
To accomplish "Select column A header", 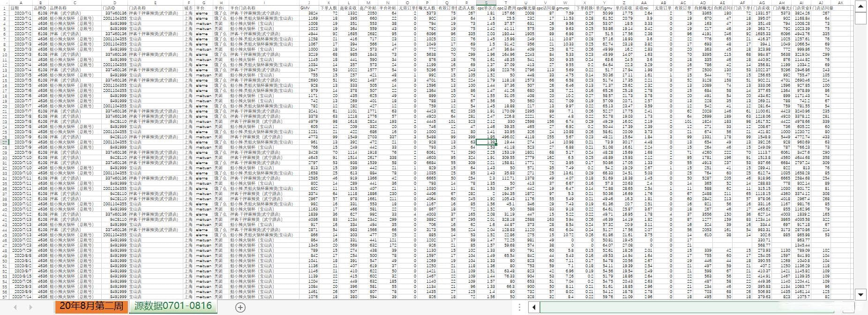I will point(21,3).
